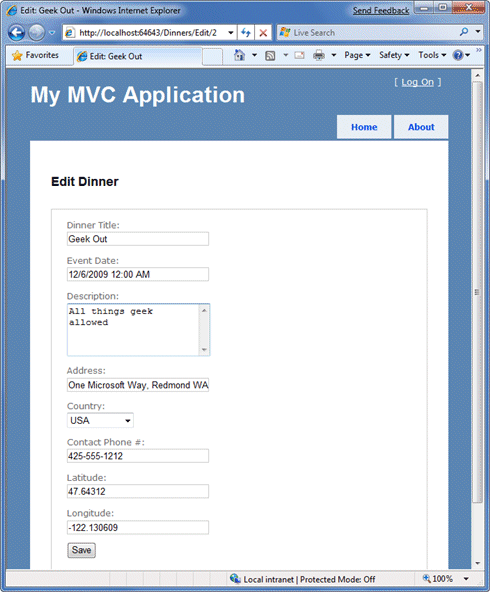Select the Edit: Geek Out tab
Viewport: 490px width, 592px height.
pos(138,56)
